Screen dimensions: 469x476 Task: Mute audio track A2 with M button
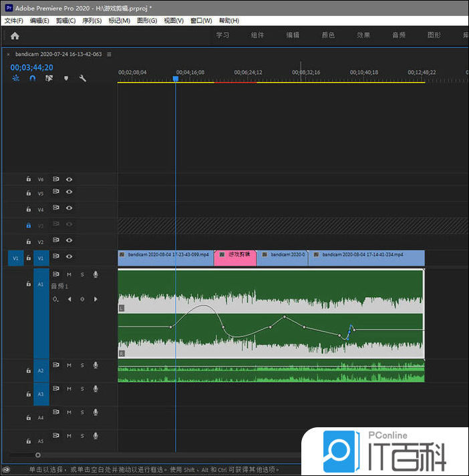tap(69, 365)
